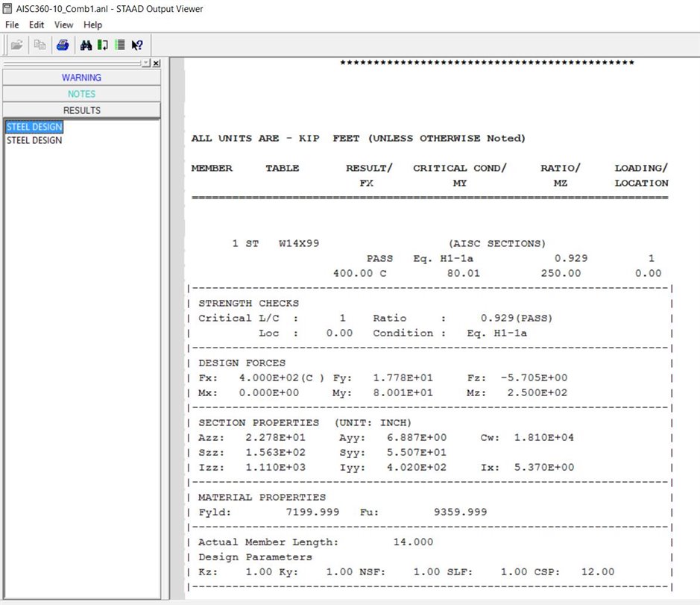
Task: Open the Help menu
Action: coord(93,25)
